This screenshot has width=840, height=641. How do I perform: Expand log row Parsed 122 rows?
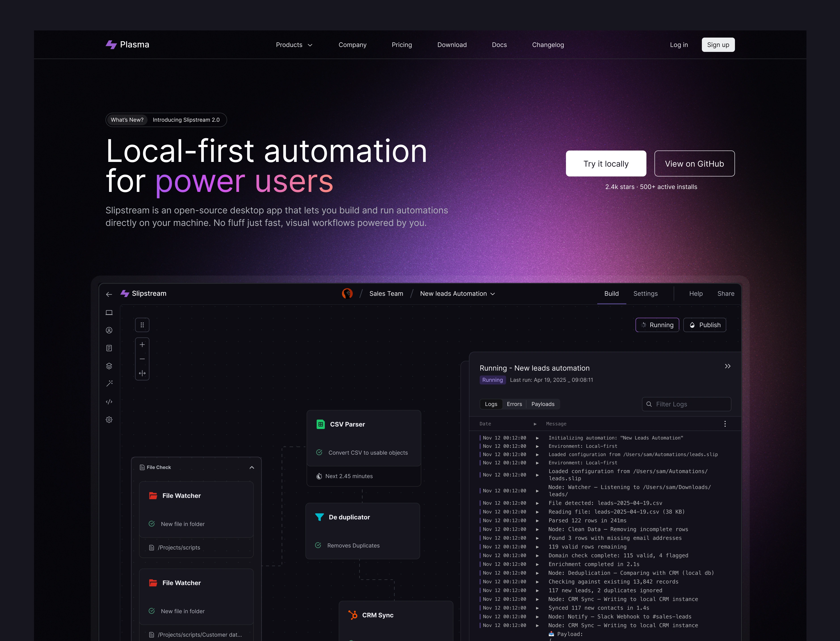tap(537, 521)
